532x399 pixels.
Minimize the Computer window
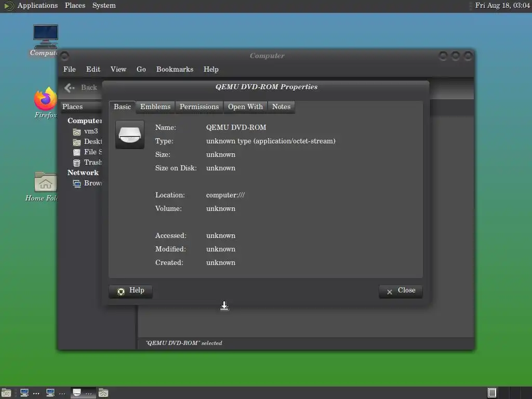coord(443,56)
